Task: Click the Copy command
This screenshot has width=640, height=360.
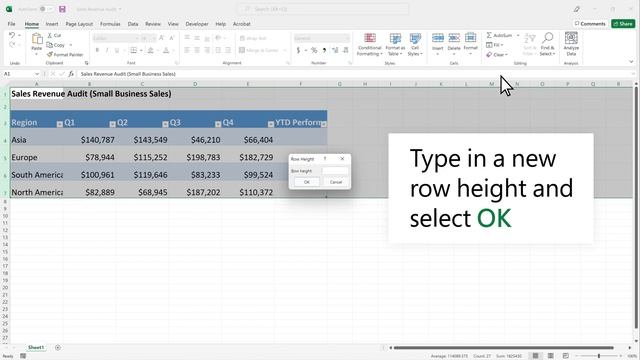Action: point(56,45)
